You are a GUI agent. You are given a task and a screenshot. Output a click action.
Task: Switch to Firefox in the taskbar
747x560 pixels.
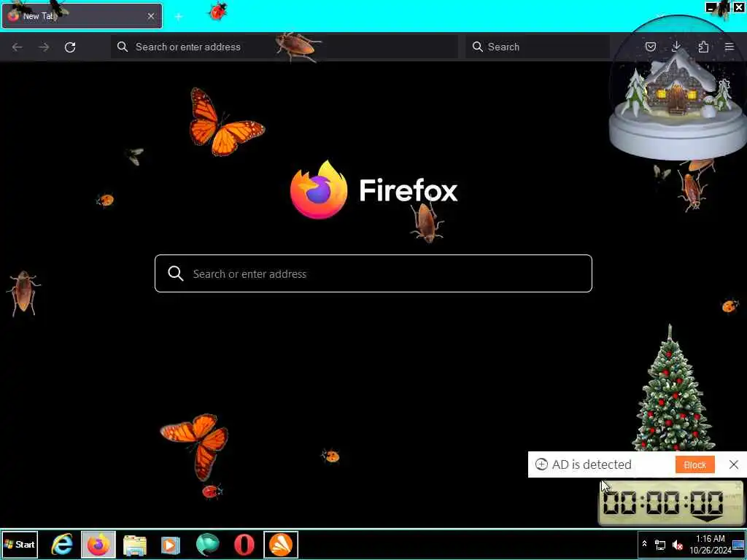click(x=98, y=544)
